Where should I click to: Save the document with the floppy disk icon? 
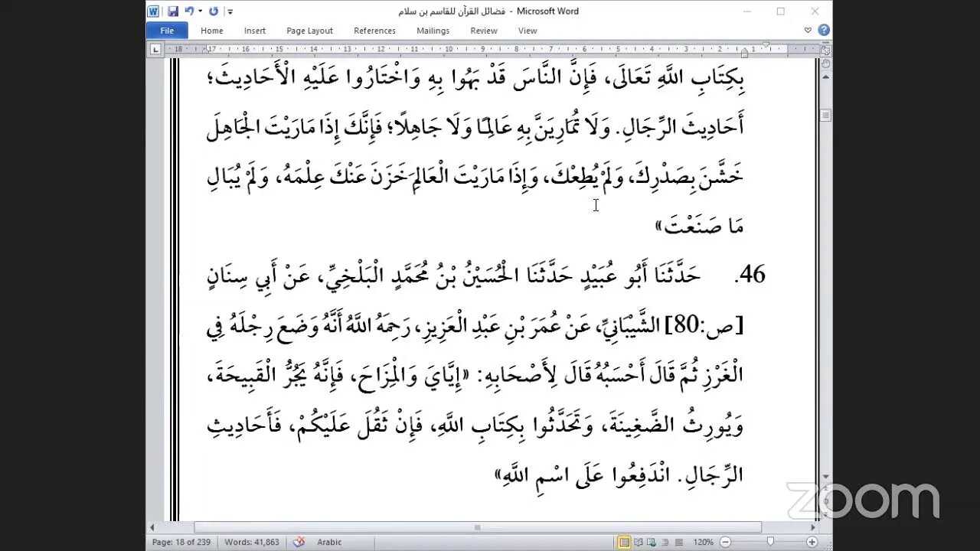(173, 11)
